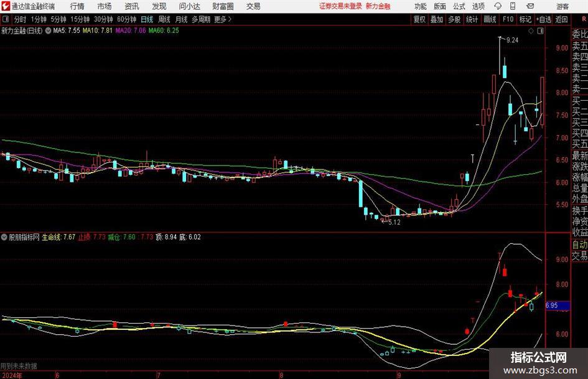Image resolution: width=588 pixels, height=379 pixels.
Task: Open the 财富圈 menu
Action: pyautogui.click(x=223, y=6)
